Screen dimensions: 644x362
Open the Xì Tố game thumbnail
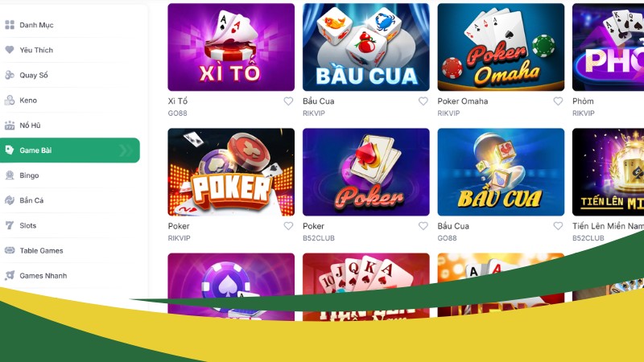click(231, 47)
